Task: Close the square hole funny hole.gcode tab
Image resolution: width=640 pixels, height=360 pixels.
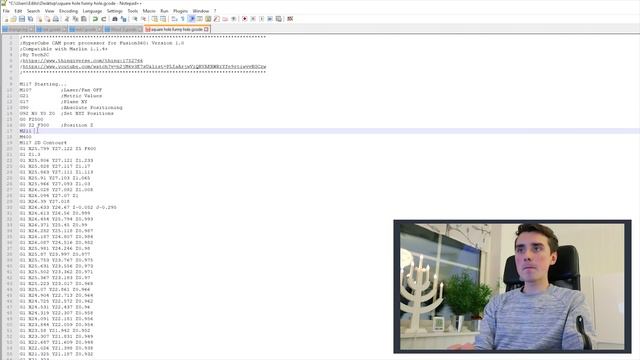Action: [x=206, y=29]
